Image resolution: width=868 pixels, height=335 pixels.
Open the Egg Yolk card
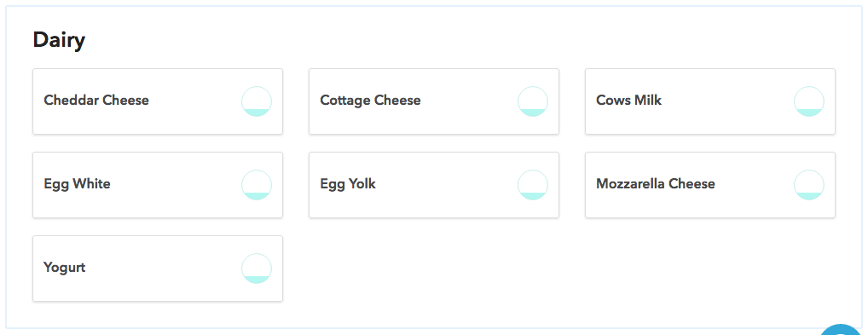pyautogui.click(x=434, y=185)
